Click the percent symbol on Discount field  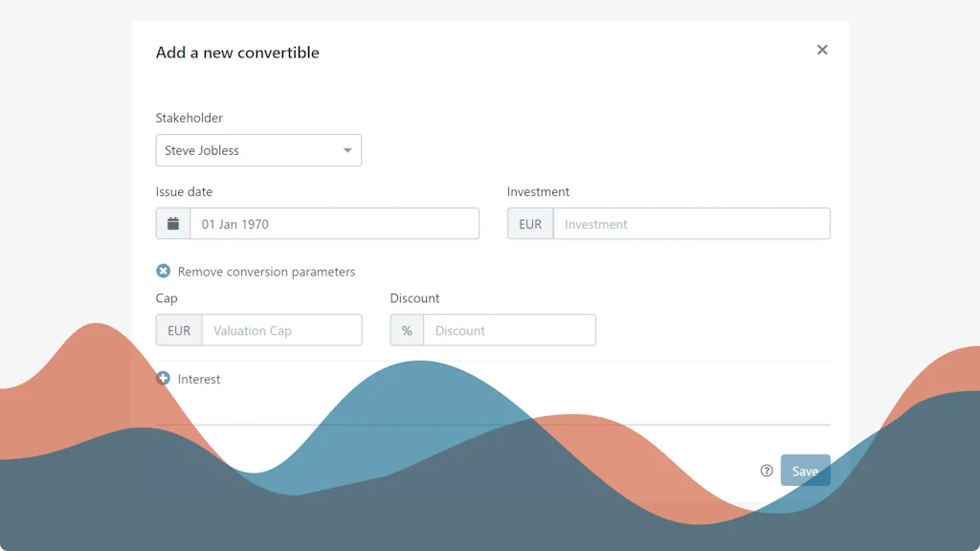[406, 329]
